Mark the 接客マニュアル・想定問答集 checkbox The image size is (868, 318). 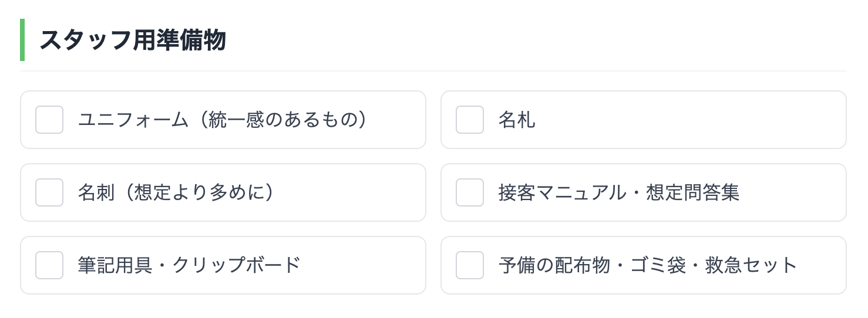click(x=470, y=192)
